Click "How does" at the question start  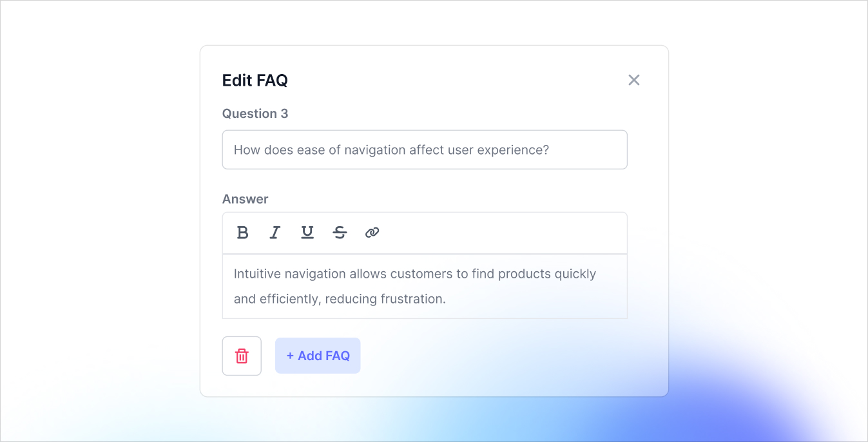(256, 150)
